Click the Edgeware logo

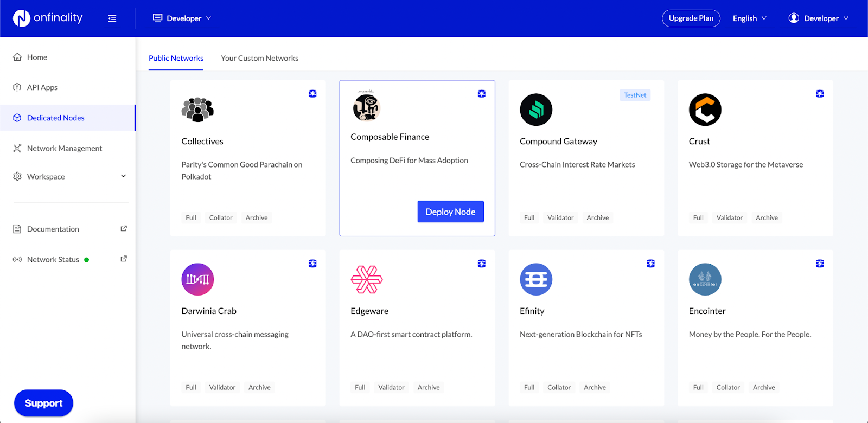367,279
